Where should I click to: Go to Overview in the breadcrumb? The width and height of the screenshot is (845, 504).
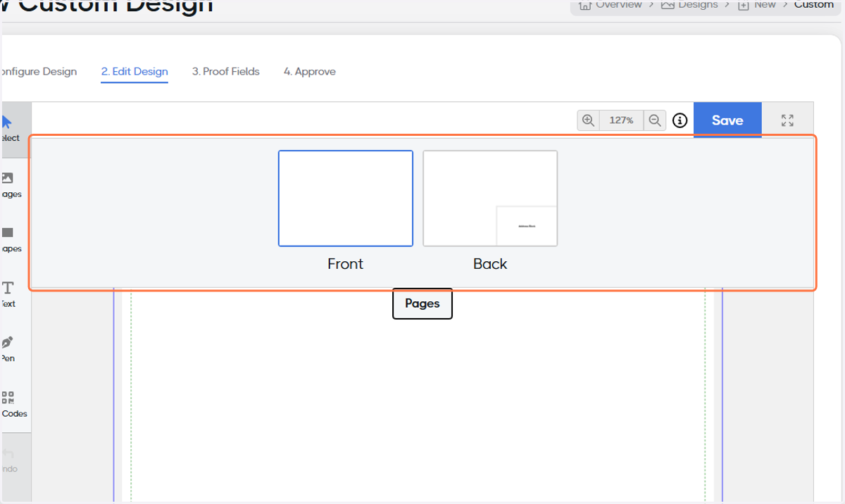[611, 5]
